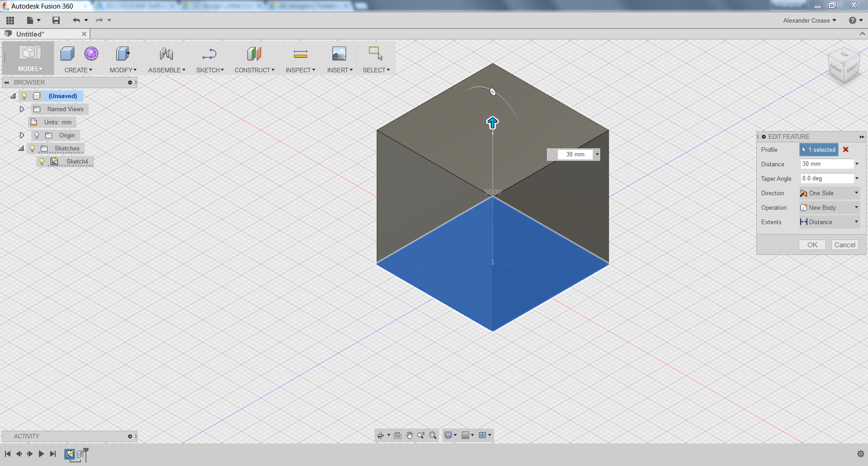Select the Construct toolbar icon

[254, 53]
